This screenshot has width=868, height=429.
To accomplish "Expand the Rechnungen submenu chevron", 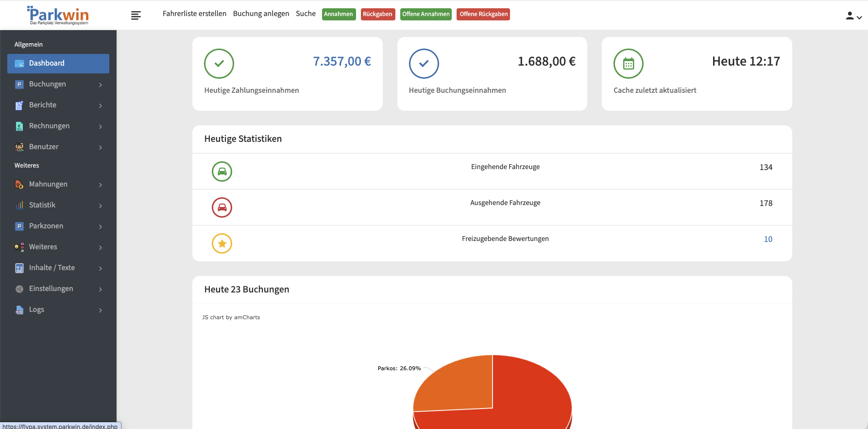I will [101, 127].
